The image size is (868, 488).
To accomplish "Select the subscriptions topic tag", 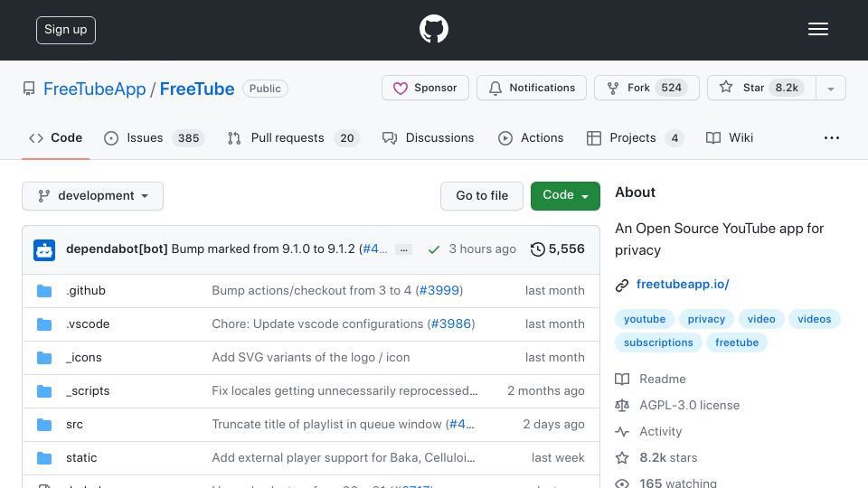I will pos(658,343).
